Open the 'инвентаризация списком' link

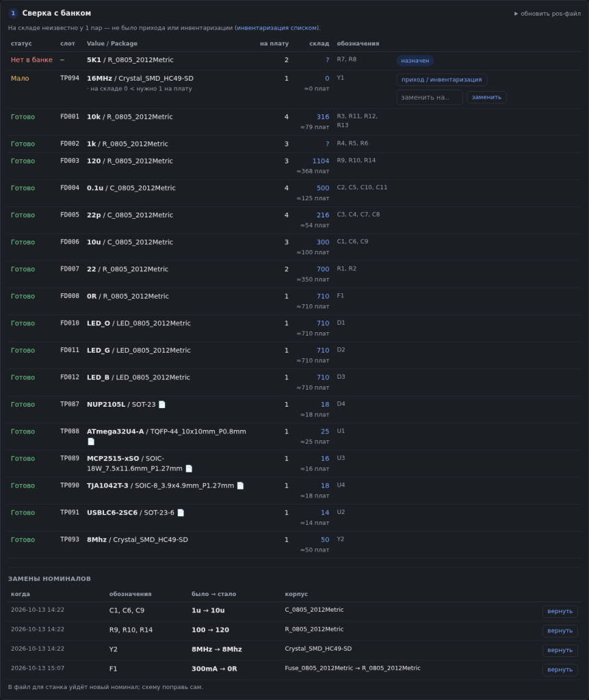[276, 27]
